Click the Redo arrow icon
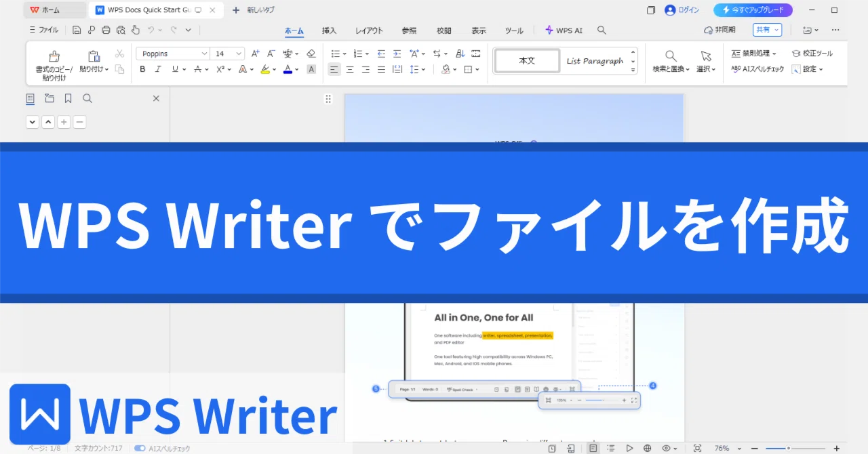 pos(174,30)
